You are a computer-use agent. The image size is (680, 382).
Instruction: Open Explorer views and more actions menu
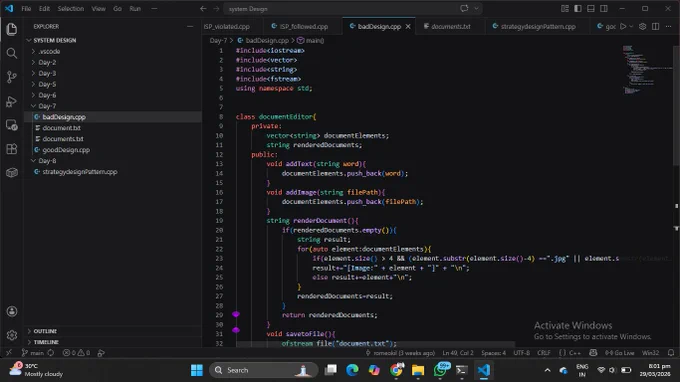tap(190, 26)
